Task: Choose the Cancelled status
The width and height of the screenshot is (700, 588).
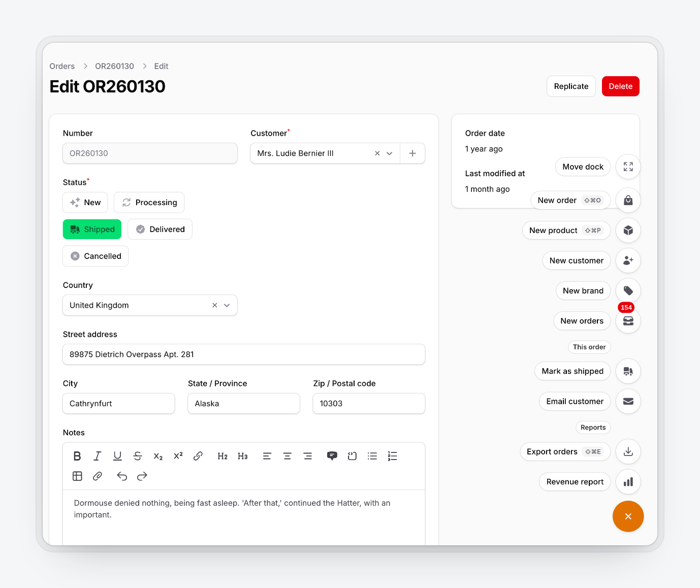Action: [x=96, y=256]
